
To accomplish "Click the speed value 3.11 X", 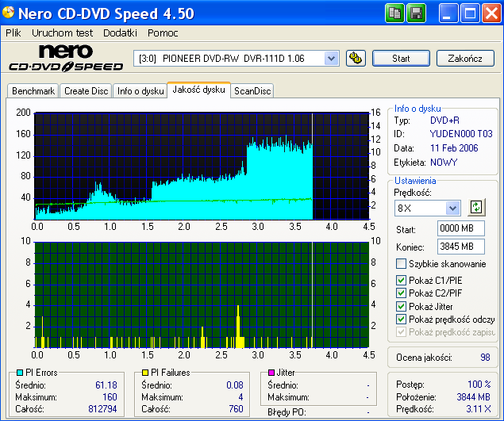I will [x=479, y=409].
